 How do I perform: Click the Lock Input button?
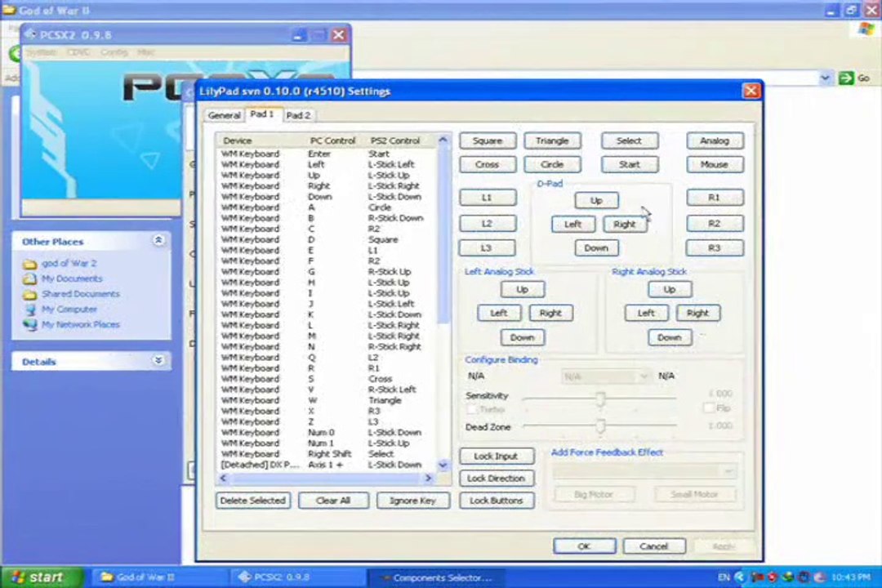point(497,456)
